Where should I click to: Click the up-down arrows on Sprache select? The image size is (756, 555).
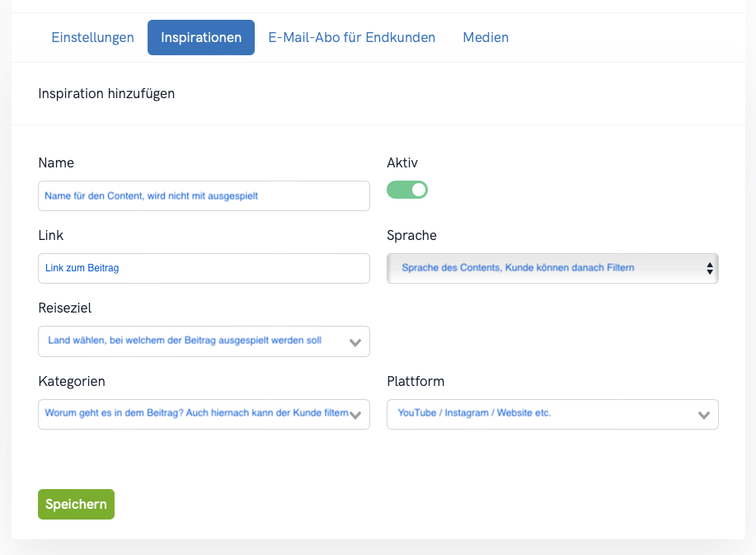coord(710,269)
